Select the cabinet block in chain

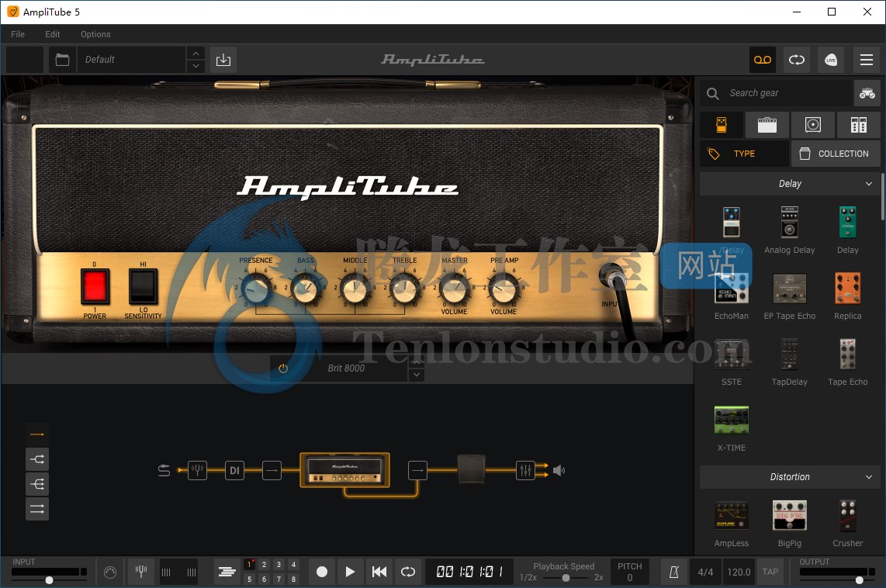coord(471,469)
